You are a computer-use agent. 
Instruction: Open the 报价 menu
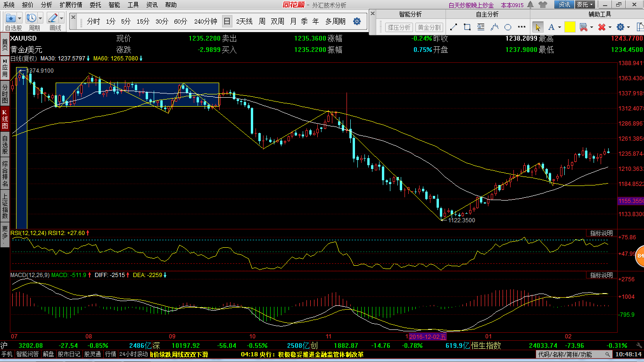tap(27, 5)
